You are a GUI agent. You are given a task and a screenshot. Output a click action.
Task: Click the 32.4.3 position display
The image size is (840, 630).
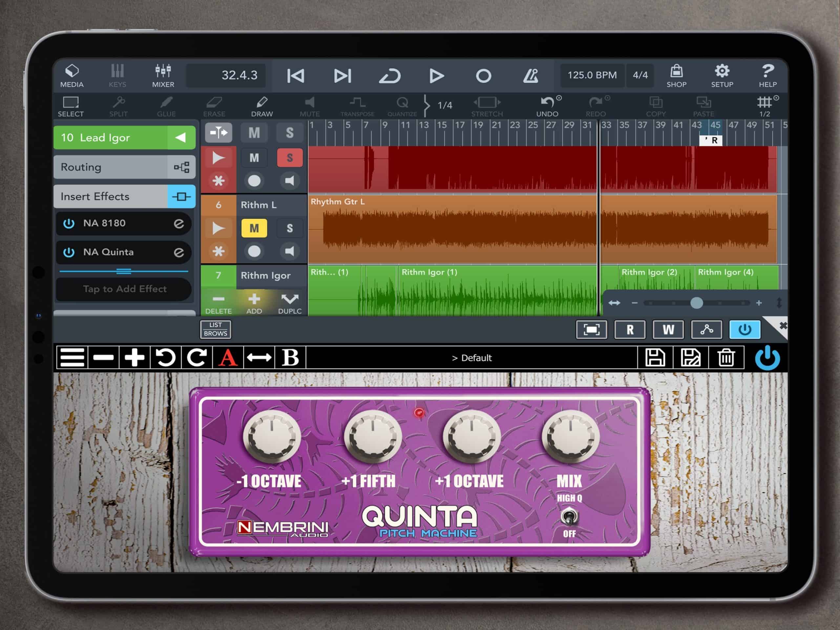click(x=226, y=75)
